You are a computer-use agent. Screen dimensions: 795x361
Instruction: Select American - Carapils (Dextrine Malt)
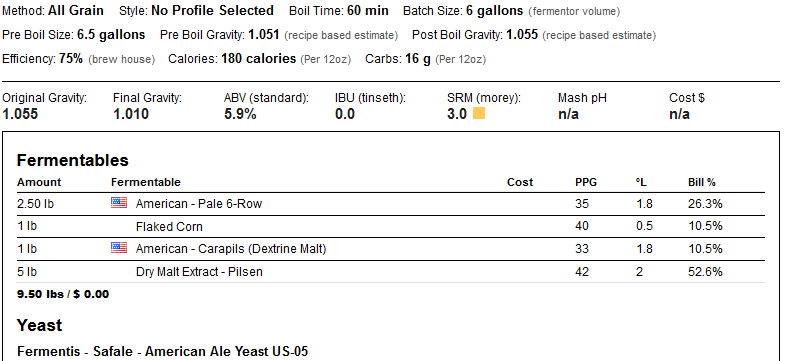pos(231,249)
